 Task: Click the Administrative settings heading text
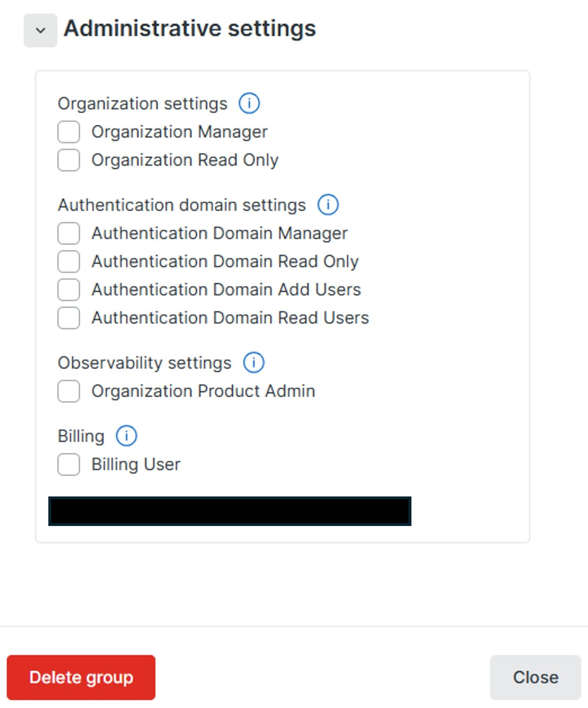pyautogui.click(x=190, y=29)
